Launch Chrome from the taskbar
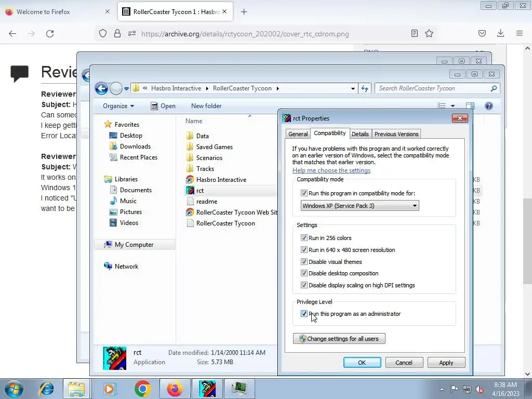This screenshot has width=532, height=399. tap(142, 389)
